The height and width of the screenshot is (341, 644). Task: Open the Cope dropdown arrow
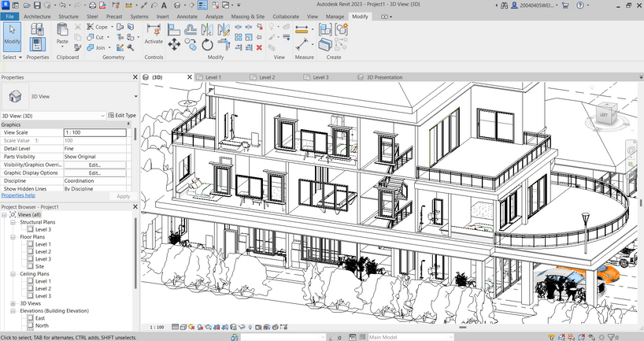[112, 27]
